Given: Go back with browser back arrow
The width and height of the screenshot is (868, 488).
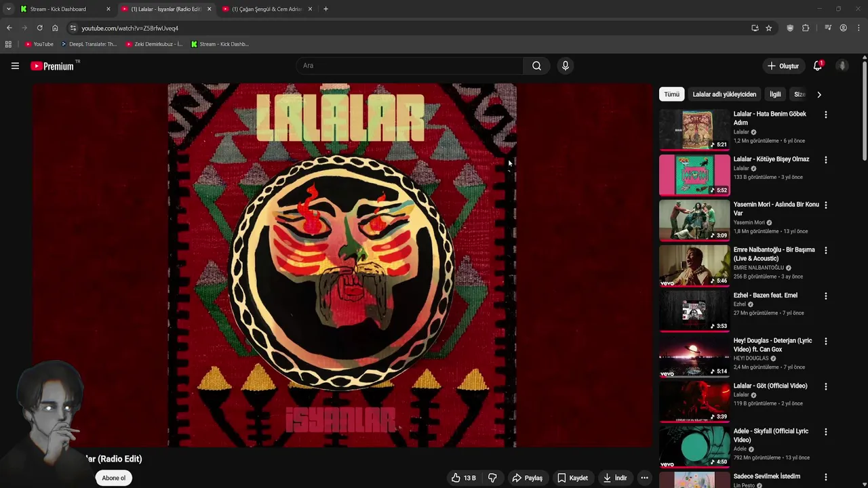Looking at the screenshot, I should click(9, 28).
